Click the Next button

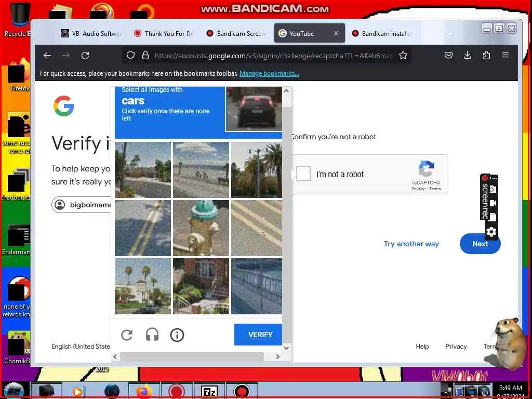tap(480, 244)
